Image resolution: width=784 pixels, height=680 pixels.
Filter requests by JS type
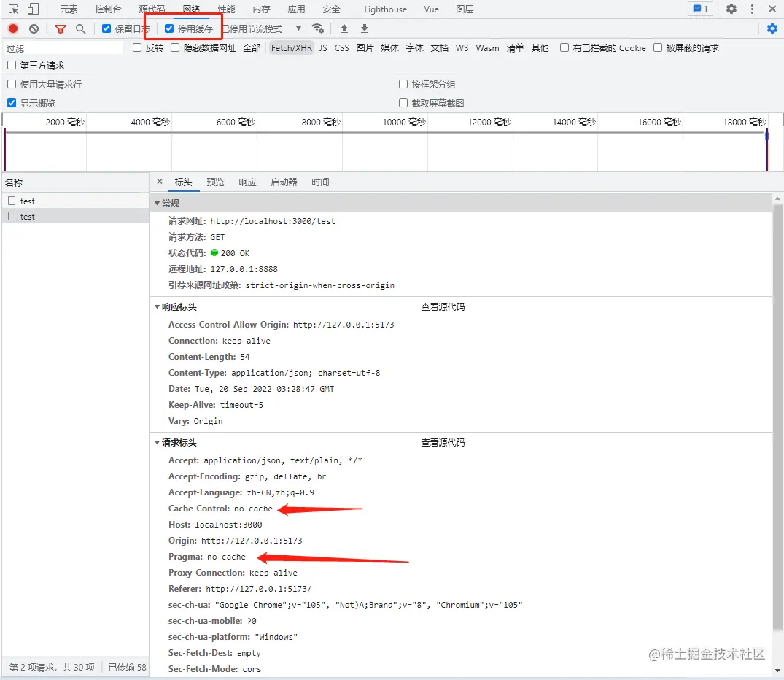(323, 47)
